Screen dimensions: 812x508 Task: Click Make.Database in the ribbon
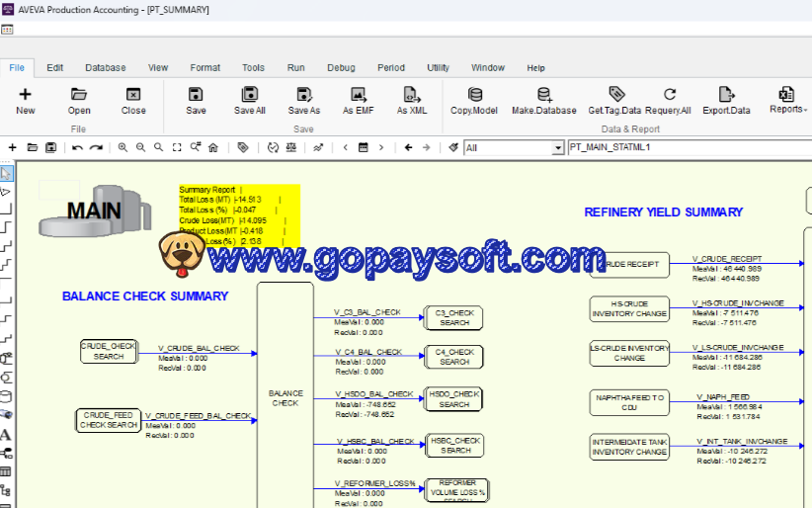point(543,95)
